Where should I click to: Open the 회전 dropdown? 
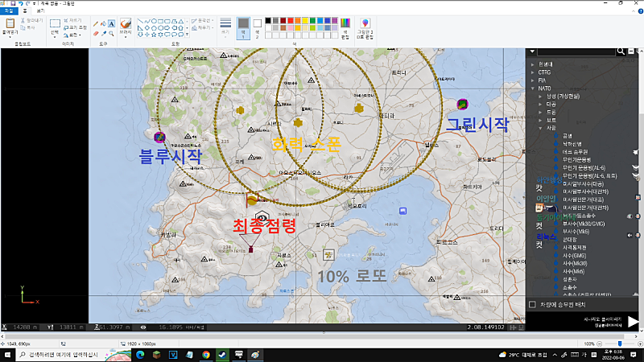(73, 35)
